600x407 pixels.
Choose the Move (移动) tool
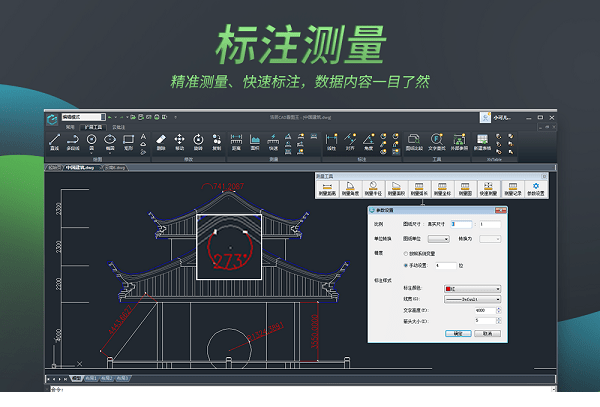[x=179, y=142]
